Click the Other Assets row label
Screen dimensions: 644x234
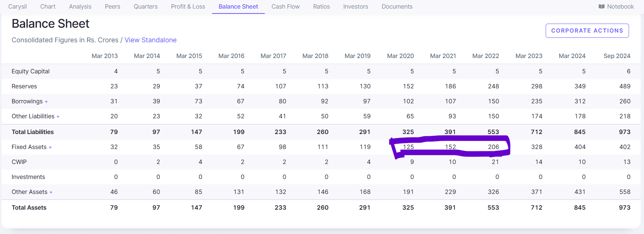tap(30, 192)
